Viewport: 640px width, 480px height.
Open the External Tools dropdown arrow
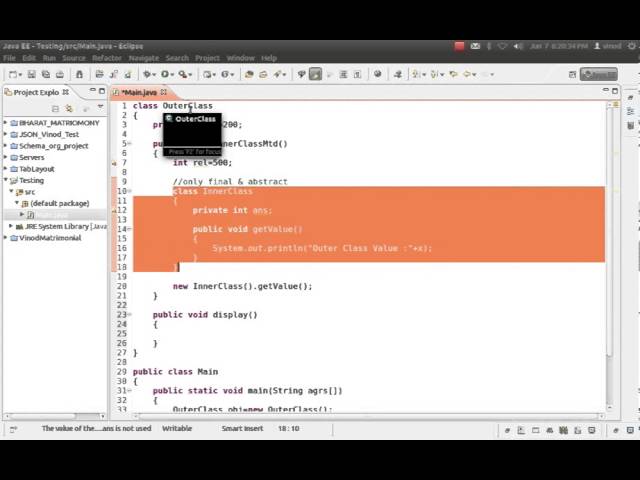tap(190, 75)
